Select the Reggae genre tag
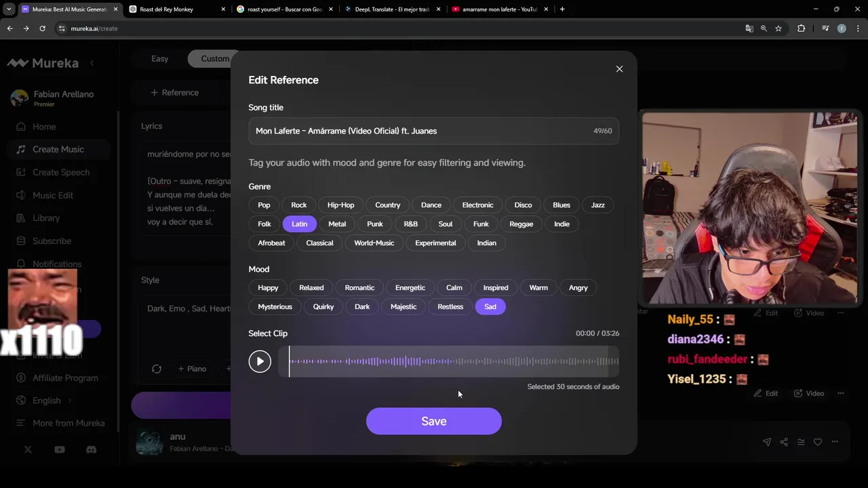Image resolution: width=868 pixels, height=488 pixels. [x=521, y=224]
